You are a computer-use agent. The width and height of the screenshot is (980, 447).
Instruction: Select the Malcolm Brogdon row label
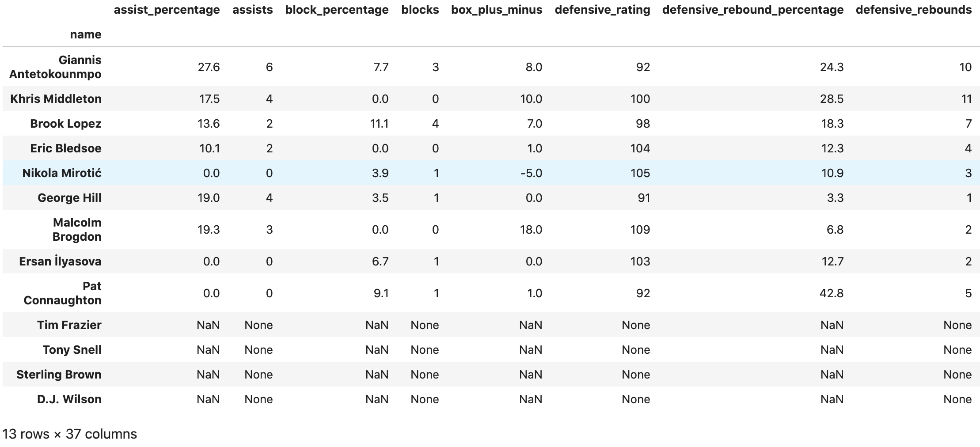(77, 230)
